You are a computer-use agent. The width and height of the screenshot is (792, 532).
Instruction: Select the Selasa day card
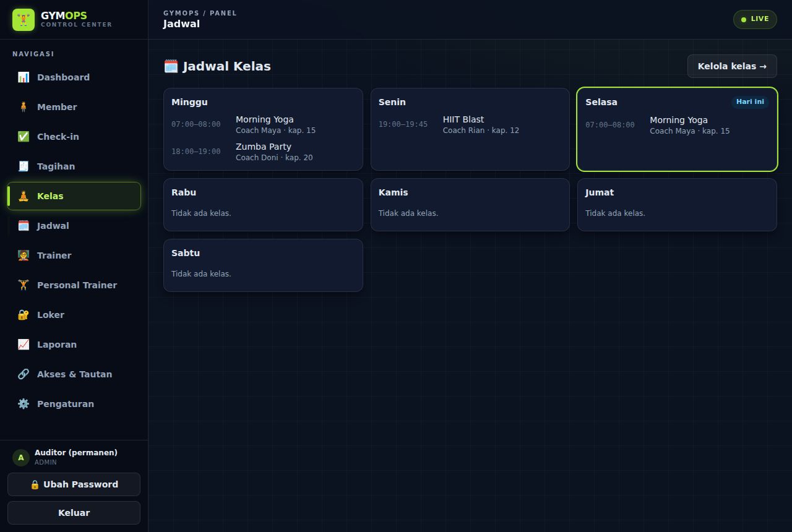677,129
